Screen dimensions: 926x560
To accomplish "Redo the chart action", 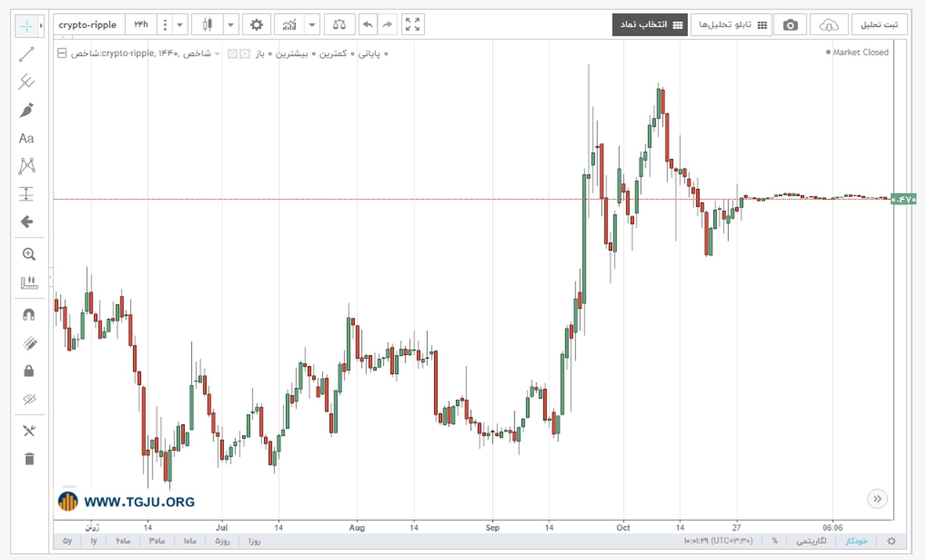I will (388, 25).
